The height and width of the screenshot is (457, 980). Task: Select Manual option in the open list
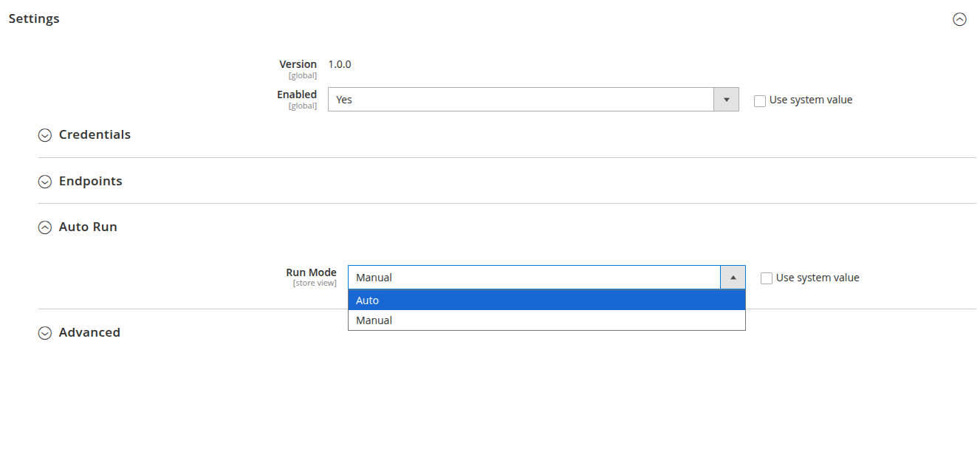point(546,320)
